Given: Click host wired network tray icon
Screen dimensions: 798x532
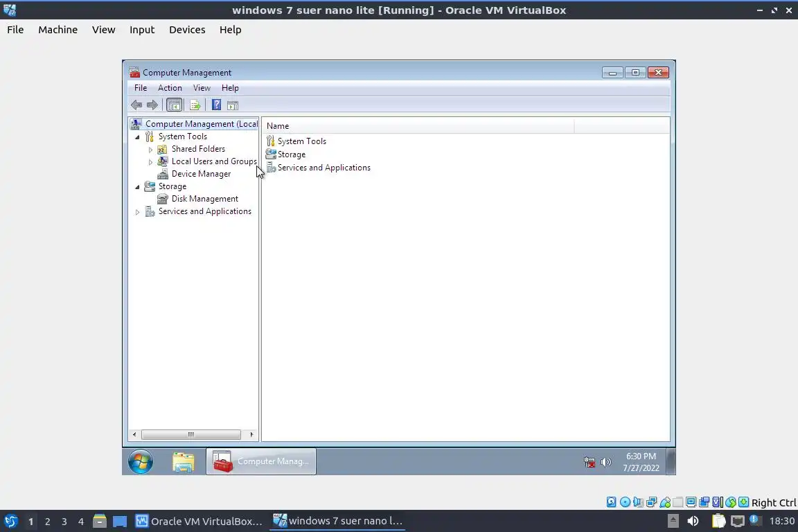Looking at the screenshot, I should (x=738, y=521).
